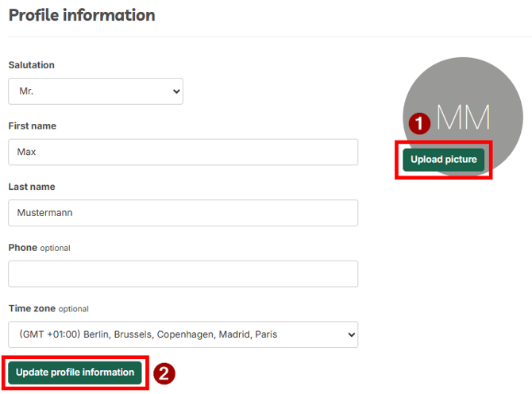Click the chevron on the Time zone selector
Image resolution: width=532 pixels, height=394 pixels.
point(352,334)
